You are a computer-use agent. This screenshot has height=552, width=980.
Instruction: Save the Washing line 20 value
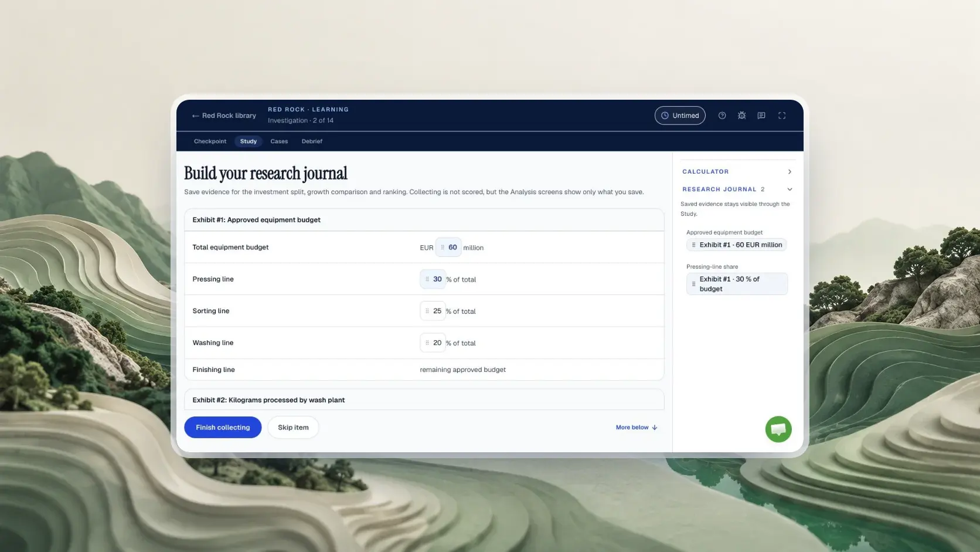click(x=433, y=343)
